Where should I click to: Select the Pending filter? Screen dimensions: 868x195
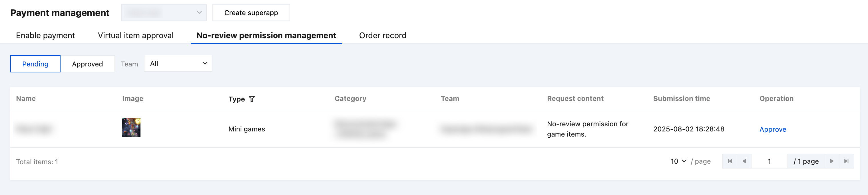35,64
